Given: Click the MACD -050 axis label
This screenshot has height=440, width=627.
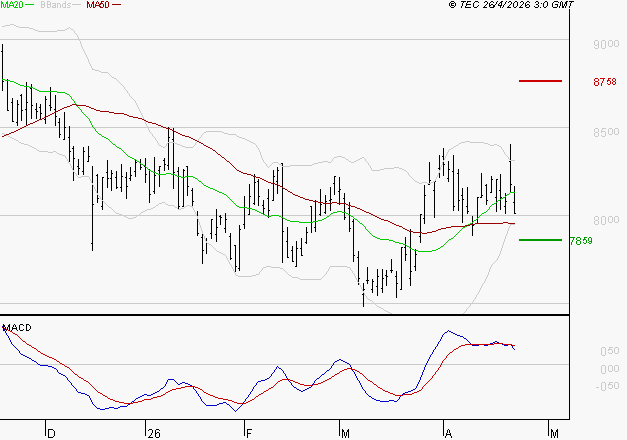Looking at the screenshot, I should (607, 386).
